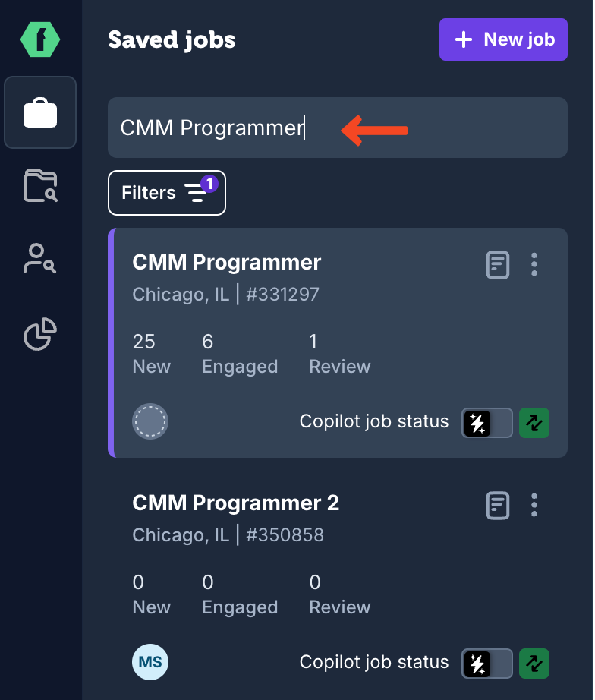Viewport: 595px width, 700px height.
Task: Open notes icon on CMM Programmer 2 card
Action: [x=498, y=506]
